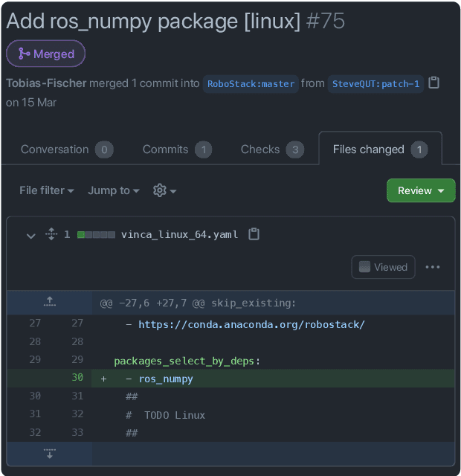461x476 pixels.
Task: Expand diff lines upward above line 27
Action: click(x=50, y=302)
